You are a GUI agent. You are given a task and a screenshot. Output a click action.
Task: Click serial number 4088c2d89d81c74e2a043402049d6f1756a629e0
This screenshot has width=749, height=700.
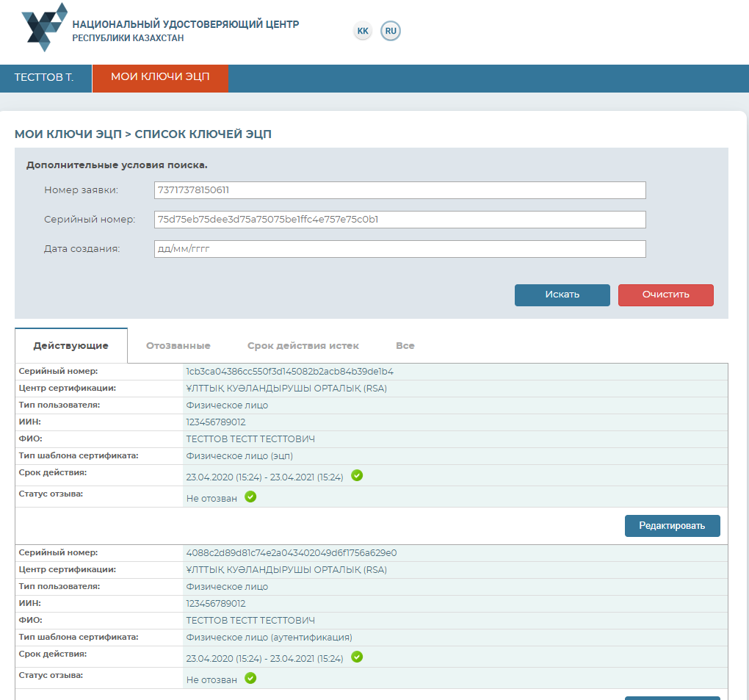point(292,553)
